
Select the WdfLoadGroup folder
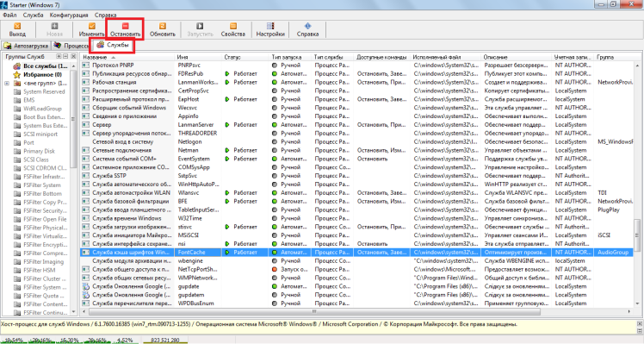[x=38, y=109]
